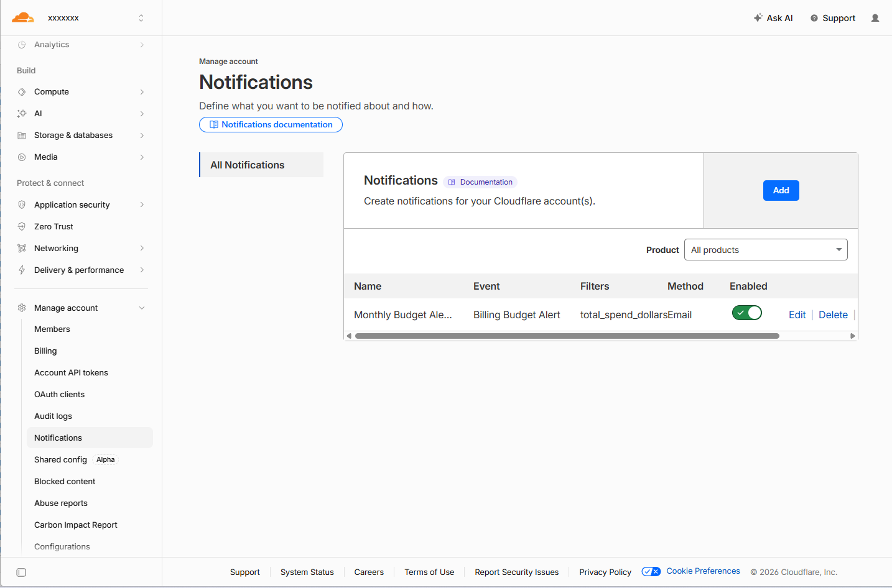This screenshot has height=588, width=892.
Task: Open Notifications documentation link
Action: coord(271,125)
